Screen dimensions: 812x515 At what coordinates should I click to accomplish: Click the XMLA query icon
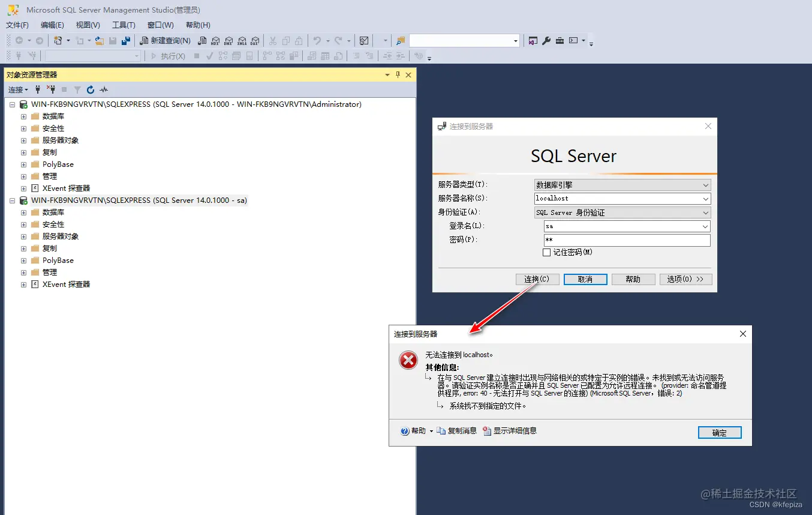[242, 41]
